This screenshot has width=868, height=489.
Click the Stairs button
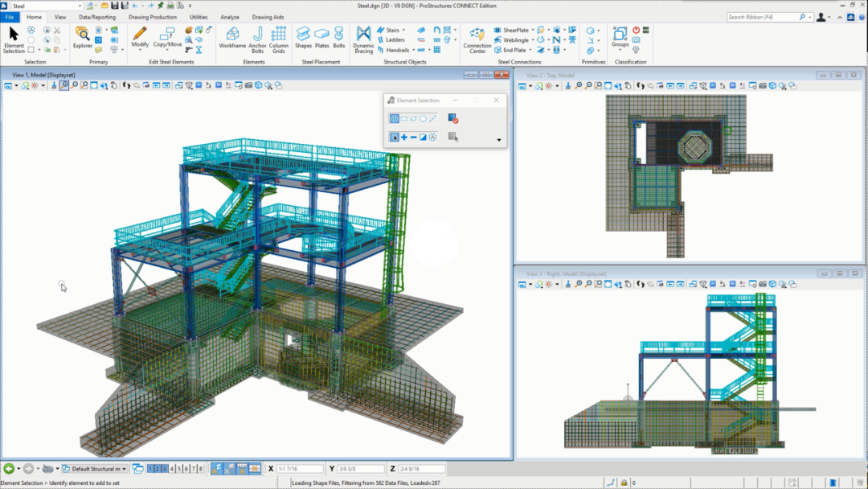tap(388, 30)
